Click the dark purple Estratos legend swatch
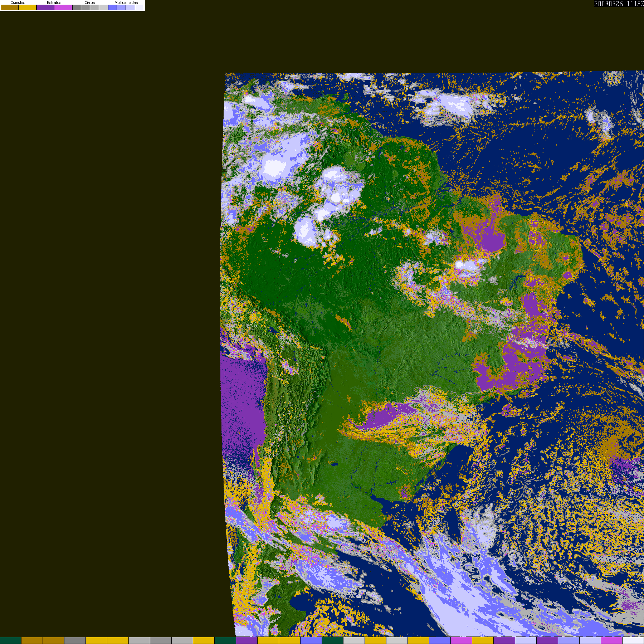The width and height of the screenshot is (644, 644). point(45,7)
